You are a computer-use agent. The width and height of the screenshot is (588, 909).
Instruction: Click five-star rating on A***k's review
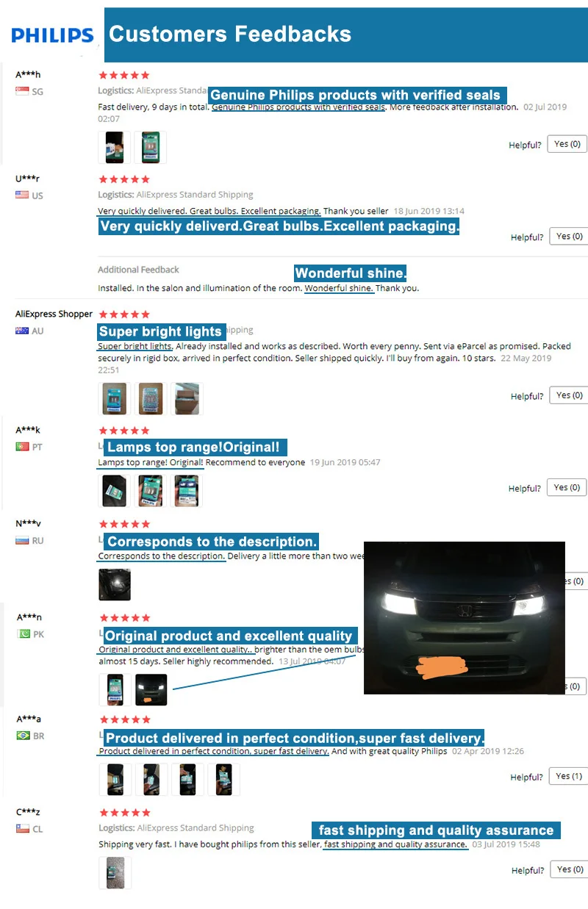[124, 431]
